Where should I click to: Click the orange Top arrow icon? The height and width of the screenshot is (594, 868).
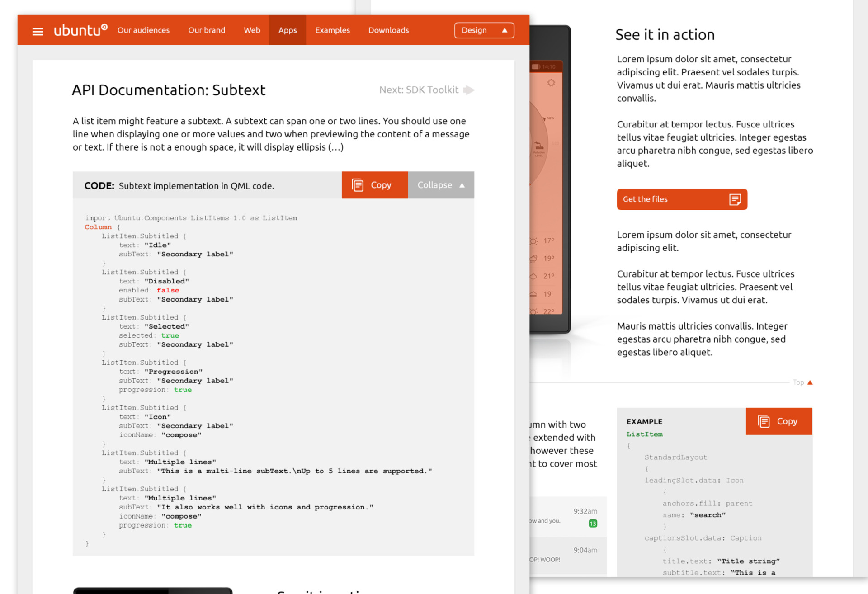click(x=810, y=382)
